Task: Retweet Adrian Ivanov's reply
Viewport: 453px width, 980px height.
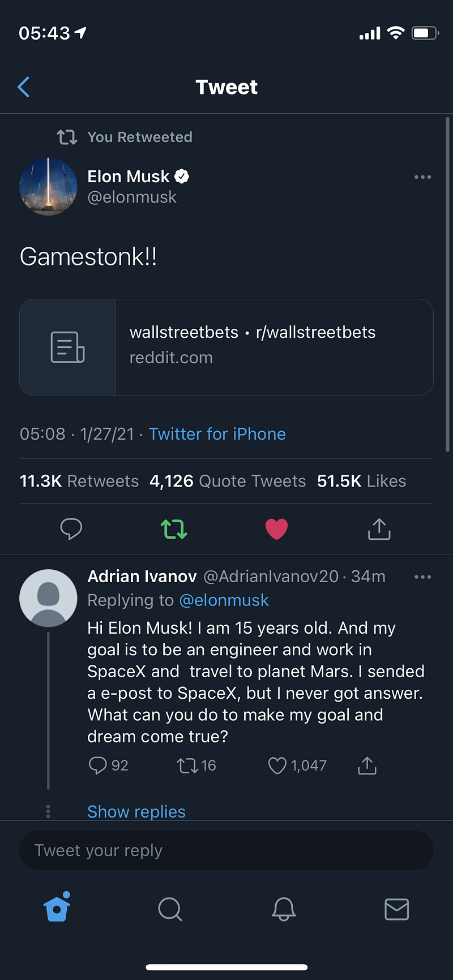Action: point(187,766)
